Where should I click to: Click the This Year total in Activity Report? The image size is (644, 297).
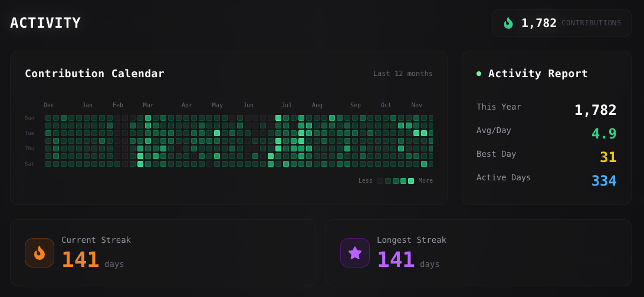pos(595,110)
